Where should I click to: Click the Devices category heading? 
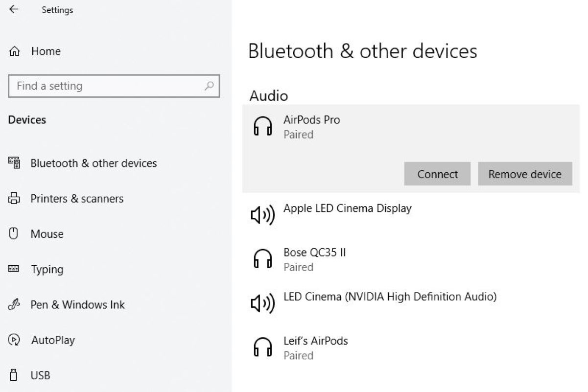click(x=27, y=120)
